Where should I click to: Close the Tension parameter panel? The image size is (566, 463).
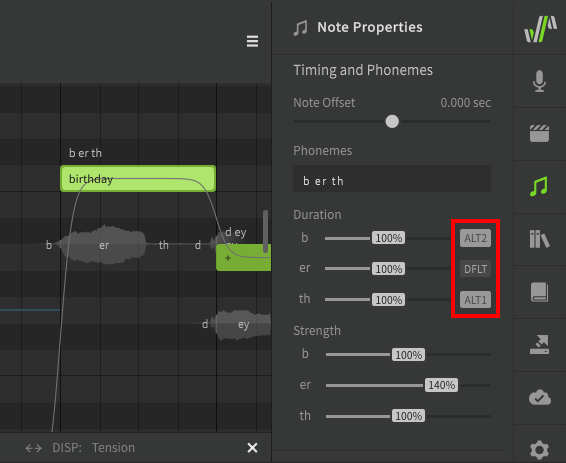coord(252,448)
